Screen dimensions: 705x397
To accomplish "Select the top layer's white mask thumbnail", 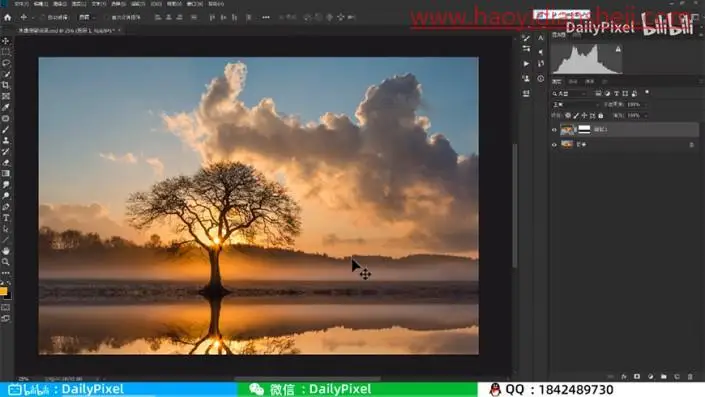I will (584, 129).
